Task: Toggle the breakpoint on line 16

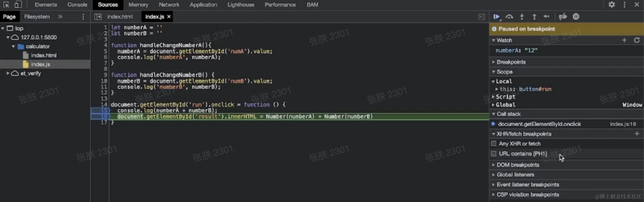Action: [x=100, y=116]
